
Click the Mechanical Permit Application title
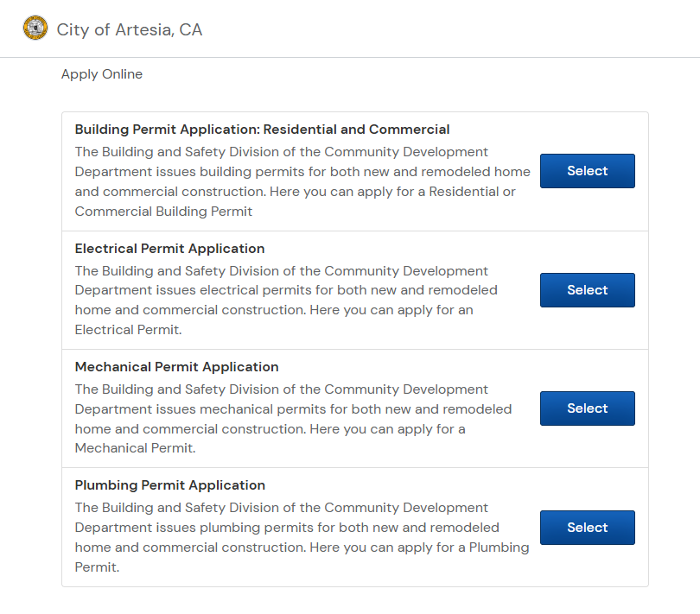click(x=176, y=367)
